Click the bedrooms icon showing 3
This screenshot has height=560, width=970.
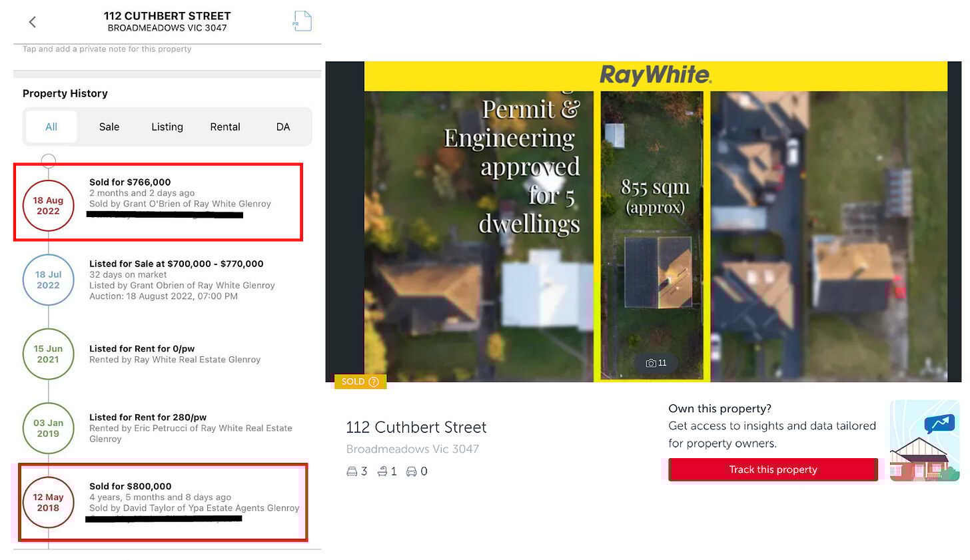point(352,471)
